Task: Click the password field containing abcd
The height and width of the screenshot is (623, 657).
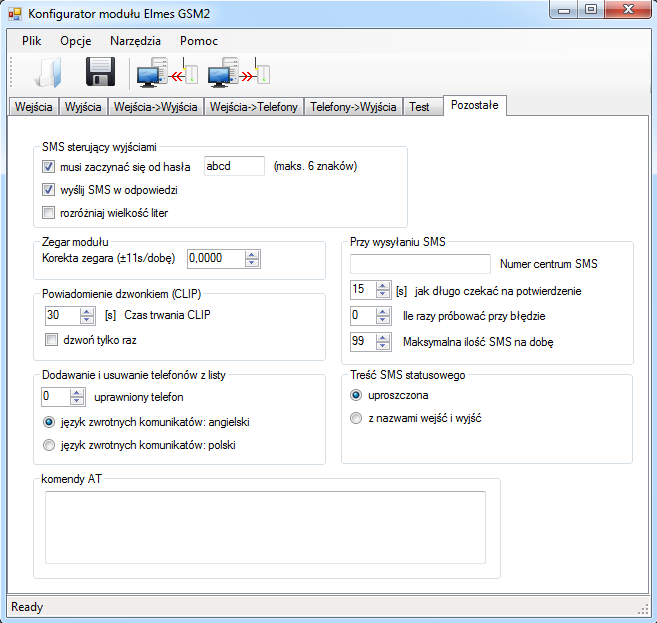Action: click(234, 166)
